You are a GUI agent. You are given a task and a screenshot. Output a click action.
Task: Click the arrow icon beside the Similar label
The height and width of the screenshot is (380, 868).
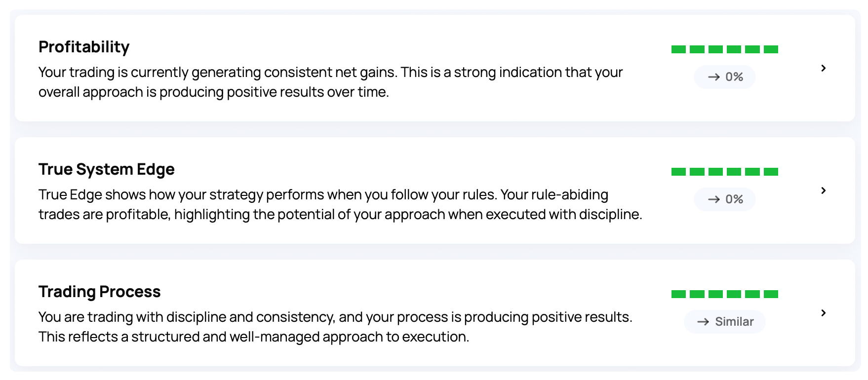pos(703,322)
